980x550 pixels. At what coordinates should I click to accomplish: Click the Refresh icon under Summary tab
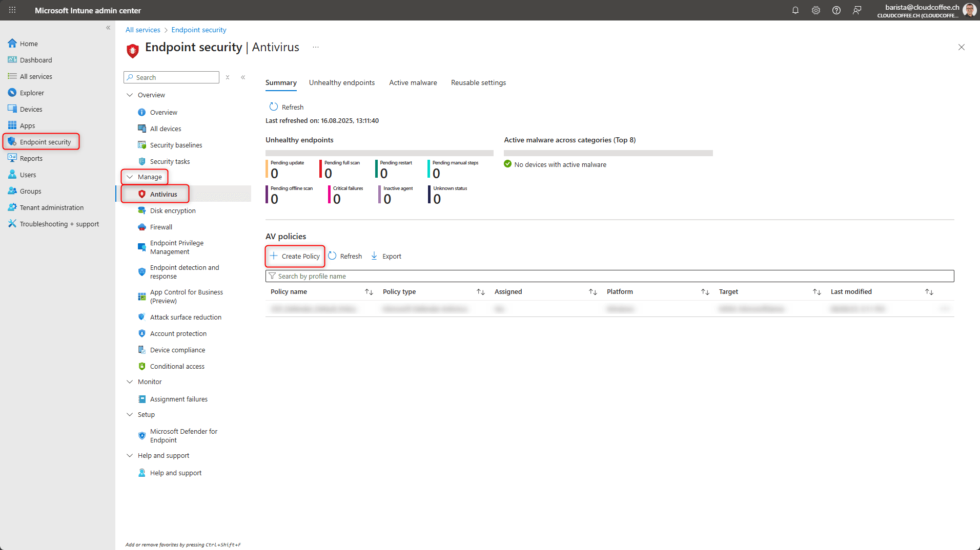point(274,107)
